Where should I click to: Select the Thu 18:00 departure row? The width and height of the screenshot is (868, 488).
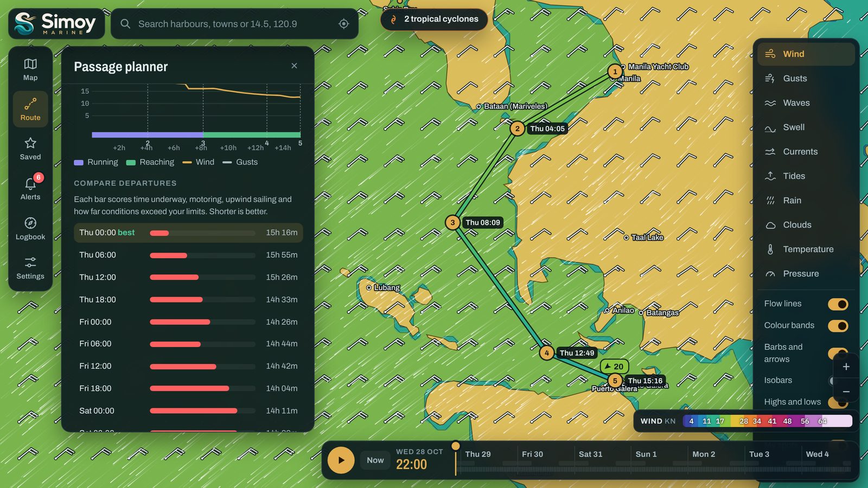click(188, 299)
